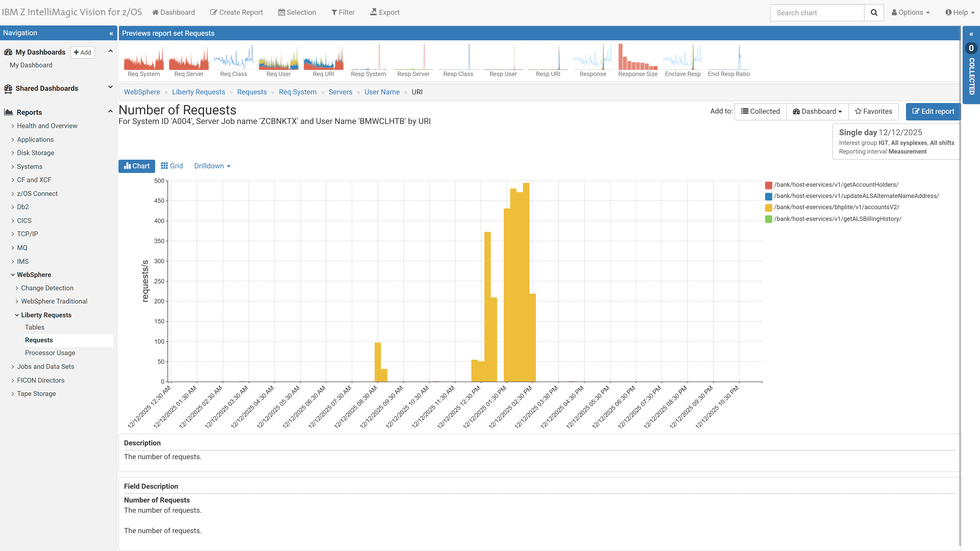Go to Liberty Requests breadcrumb link

coord(198,92)
